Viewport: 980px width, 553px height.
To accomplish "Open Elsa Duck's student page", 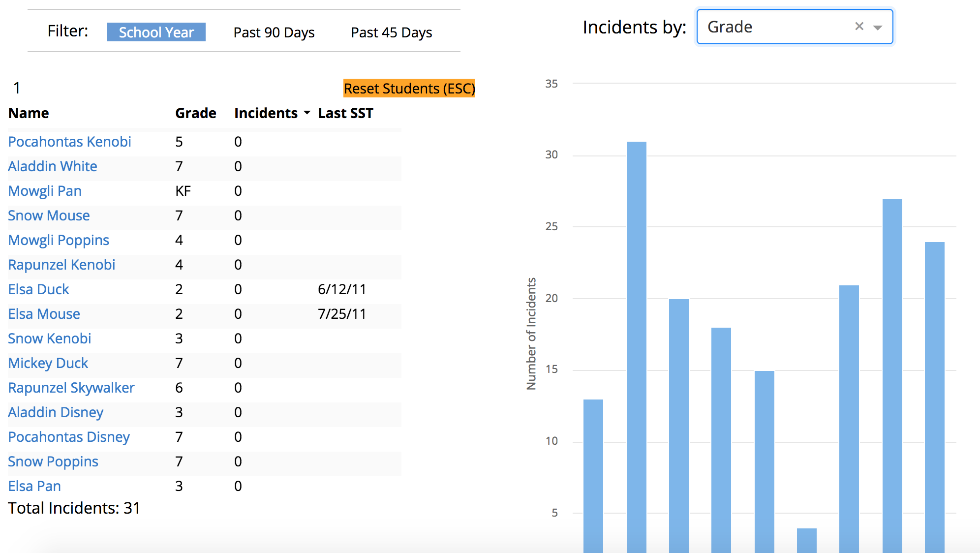I will (x=38, y=289).
